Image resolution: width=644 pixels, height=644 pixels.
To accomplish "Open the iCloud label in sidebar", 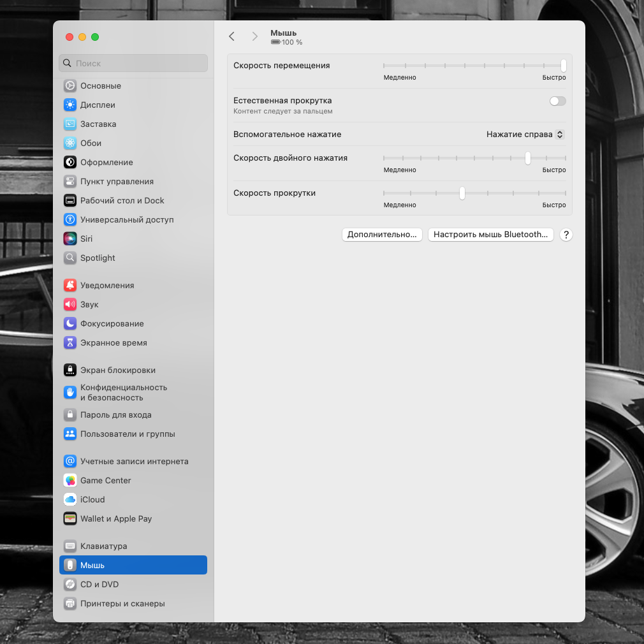I will (92, 499).
